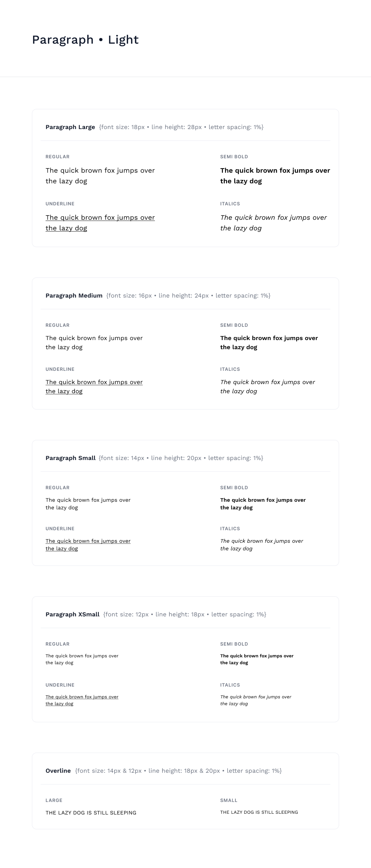Click the "Paragraph XSmall" section heading
The image size is (371, 868).
click(73, 614)
